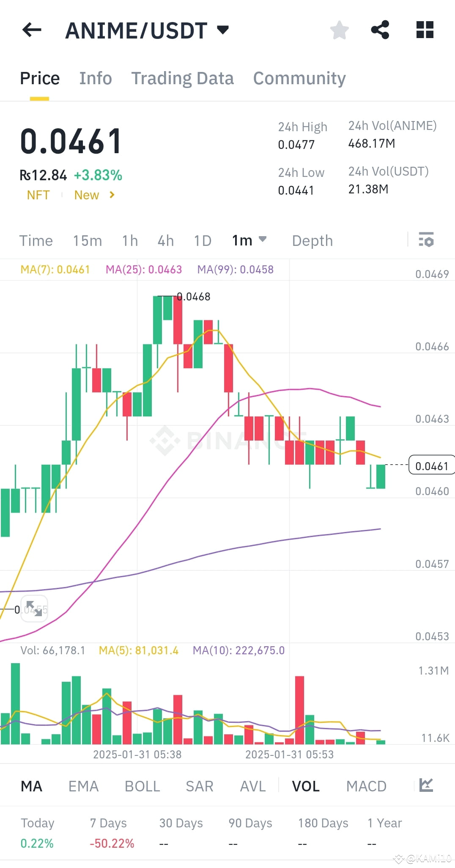Screen dimensions: 455x868
Task: Tap the ANIME/USDT pair title
Action: point(136,30)
